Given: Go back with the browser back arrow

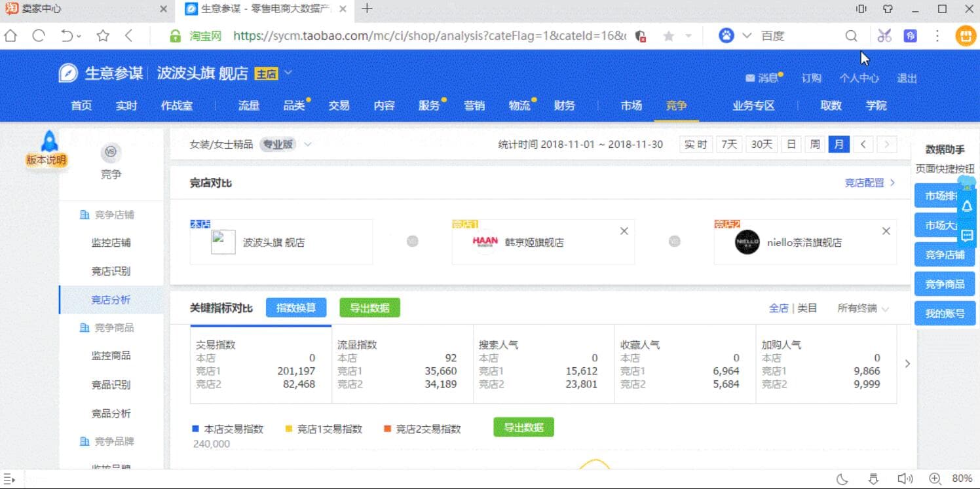Looking at the screenshot, I should pos(128,36).
